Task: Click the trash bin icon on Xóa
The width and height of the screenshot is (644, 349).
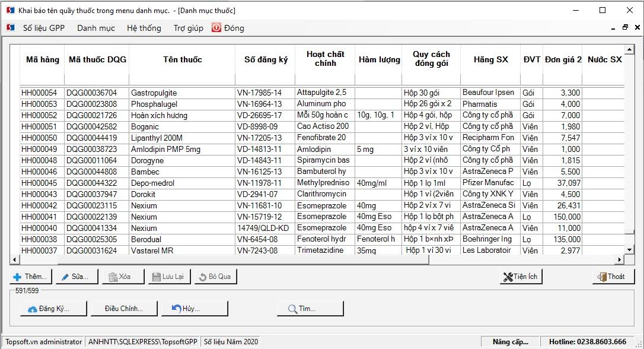Action: pyautogui.click(x=113, y=277)
